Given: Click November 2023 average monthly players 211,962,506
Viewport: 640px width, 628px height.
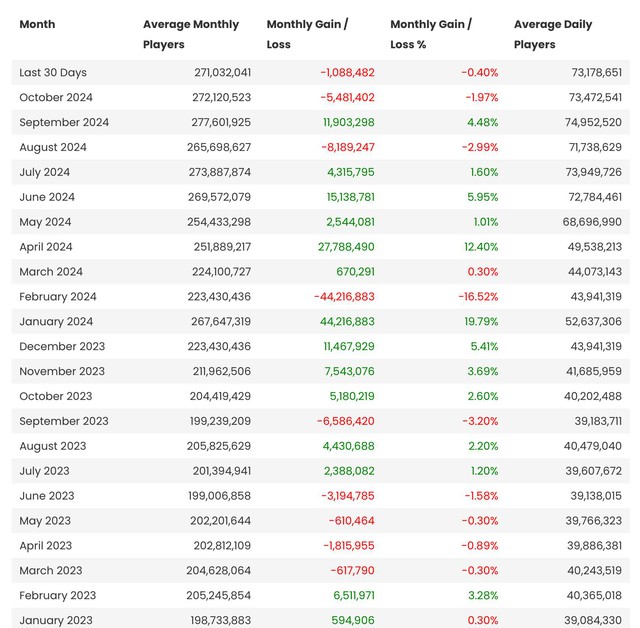Looking at the screenshot, I should pos(219,371).
